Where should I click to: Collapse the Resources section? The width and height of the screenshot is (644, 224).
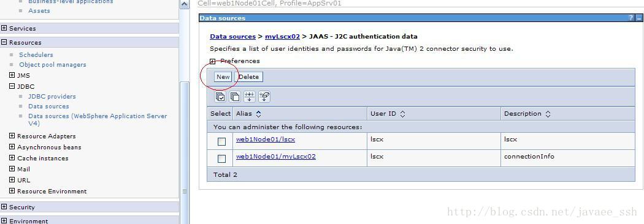[4, 42]
